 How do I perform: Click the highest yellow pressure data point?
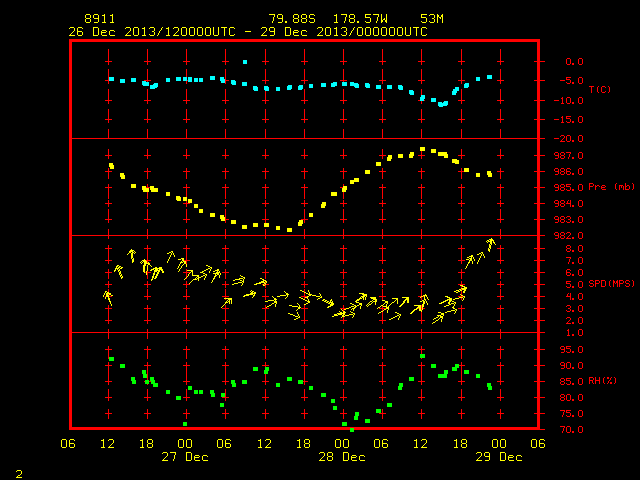[x=422, y=149]
